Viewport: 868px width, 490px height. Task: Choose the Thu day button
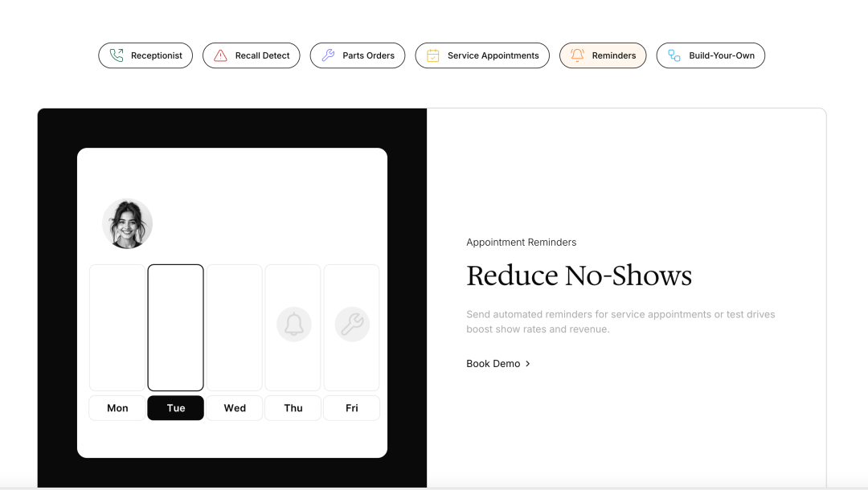point(293,408)
